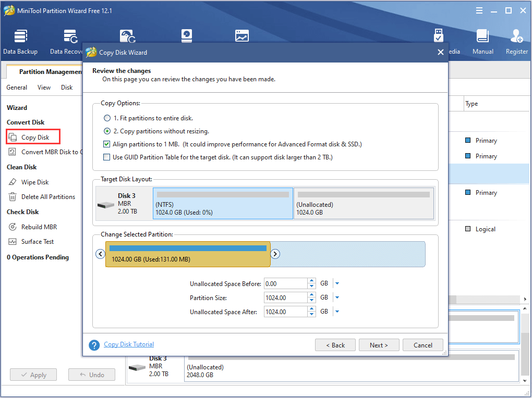Open the Space Analyzer toolbar icon
The width and height of the screenshot is (532, 398).
coord(242,36)
